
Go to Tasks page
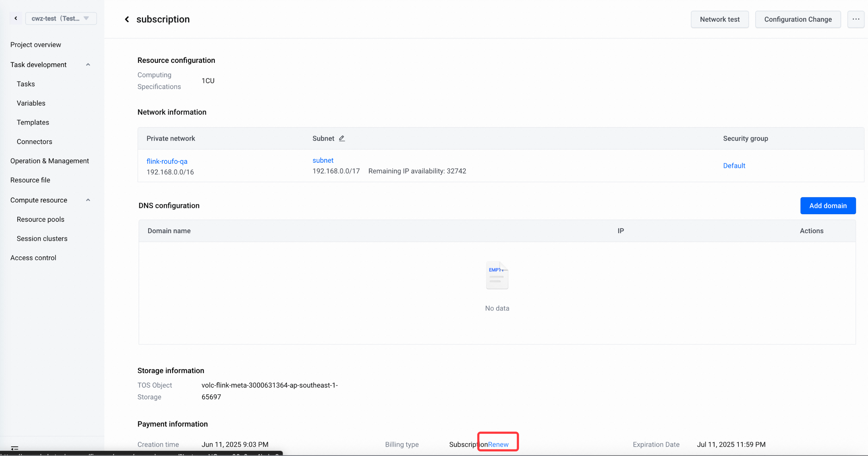coord(26,84)
